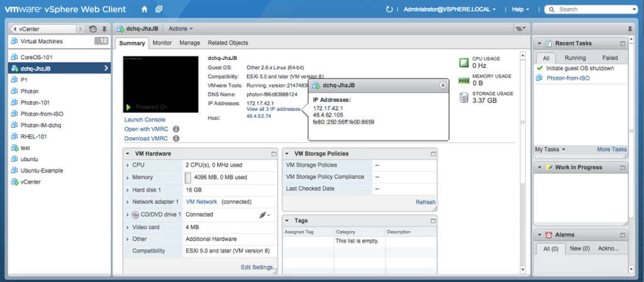Open the Help dropdown menu

tap(520, 9)
